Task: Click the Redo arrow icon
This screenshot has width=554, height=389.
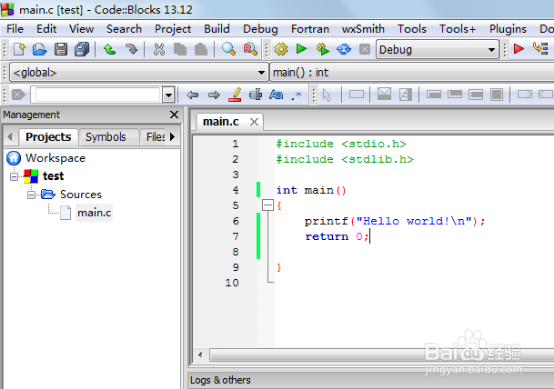Action: [x=131, y=49]
